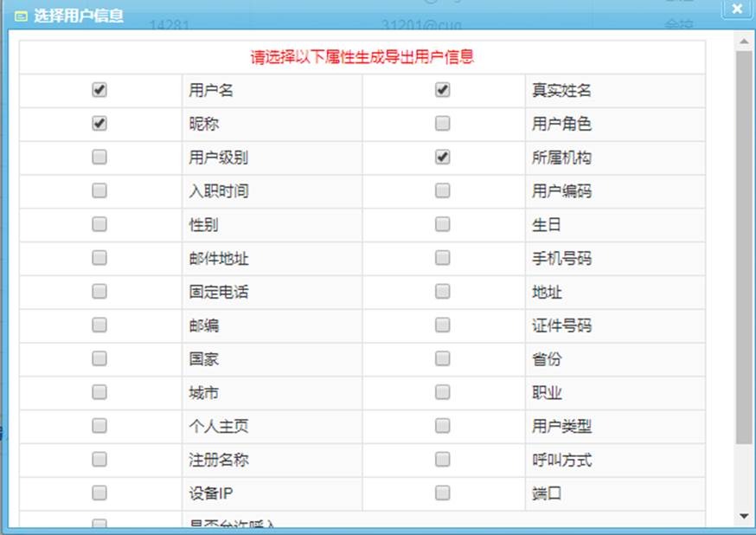This screenshot has height=535, width=756.
Task: Enable the 固定电话 checkbox
Action: (x=99, y=292)
